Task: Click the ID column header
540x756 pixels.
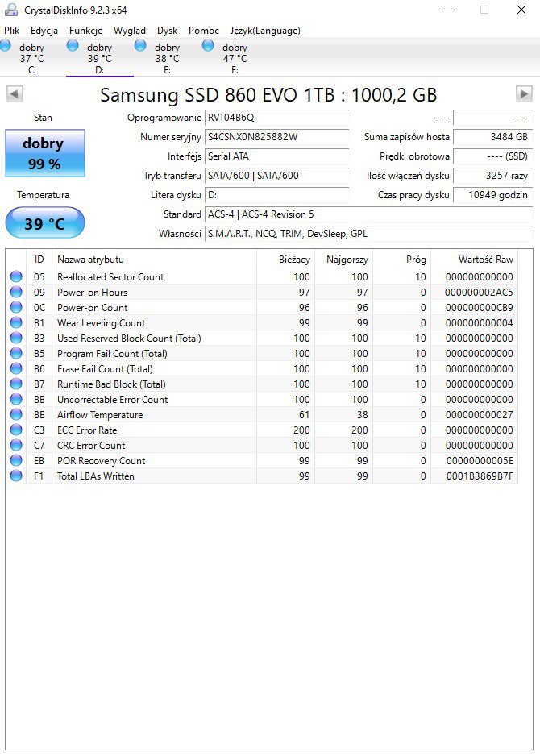Action: tap(39, 260)
